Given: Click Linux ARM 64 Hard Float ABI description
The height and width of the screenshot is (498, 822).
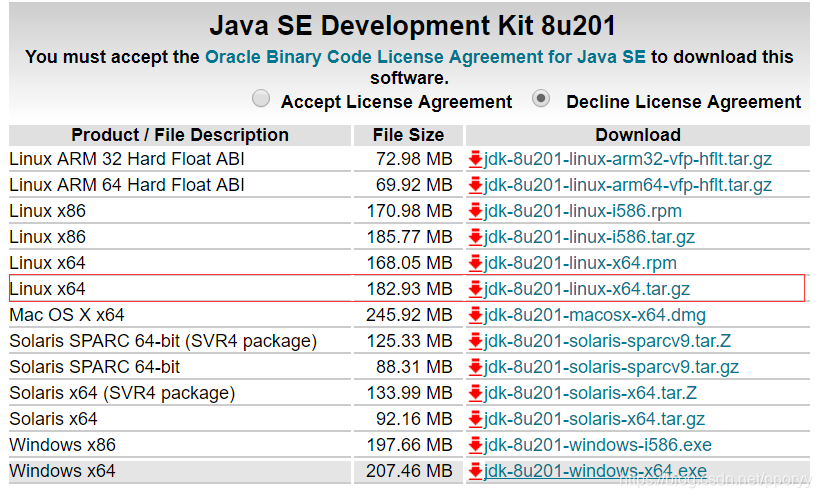Looking at the screenshot, I should (127, 185).
